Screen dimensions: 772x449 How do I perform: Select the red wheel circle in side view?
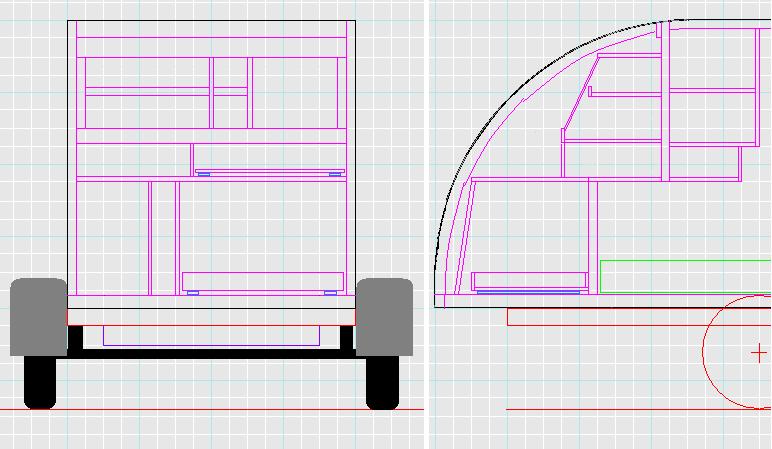click(x=737, y=352)
